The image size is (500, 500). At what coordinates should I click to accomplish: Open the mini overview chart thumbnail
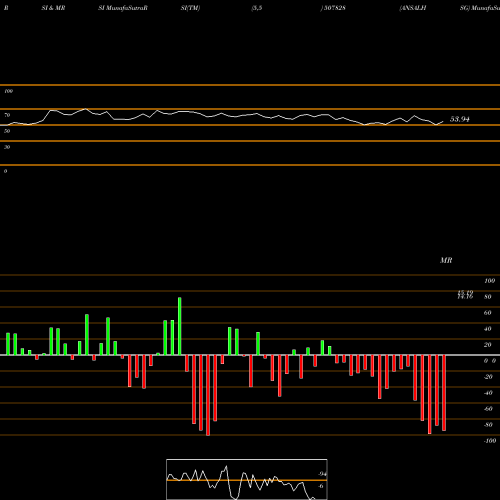coord(247,479)
